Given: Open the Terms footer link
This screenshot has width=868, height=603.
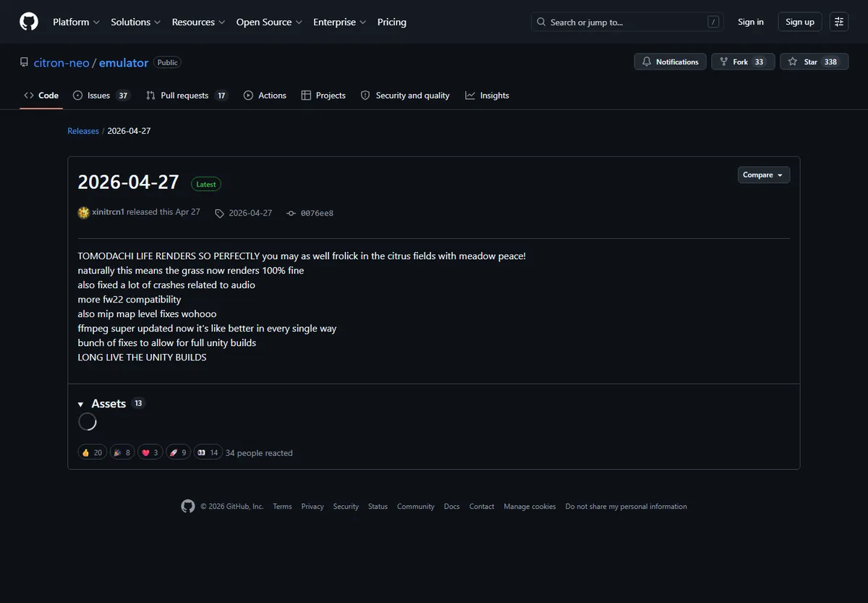Looking at the screenshot, I should coord(282,507).
